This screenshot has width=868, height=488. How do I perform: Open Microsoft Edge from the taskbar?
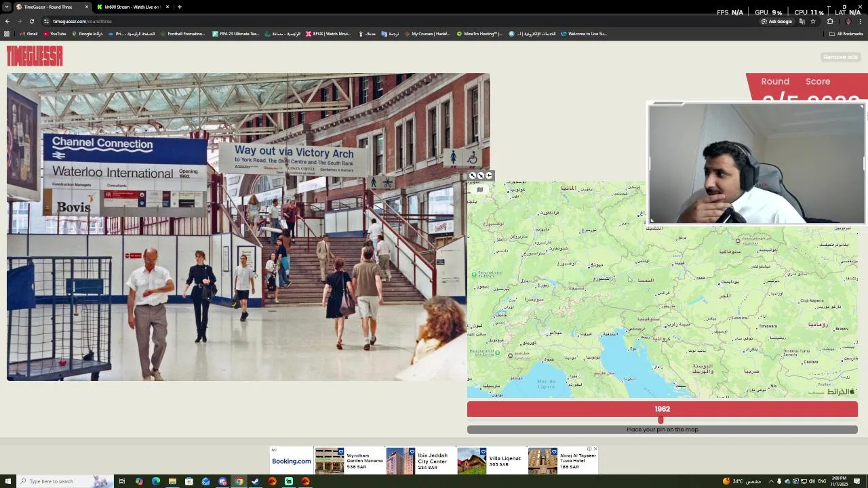coord(156,481)
